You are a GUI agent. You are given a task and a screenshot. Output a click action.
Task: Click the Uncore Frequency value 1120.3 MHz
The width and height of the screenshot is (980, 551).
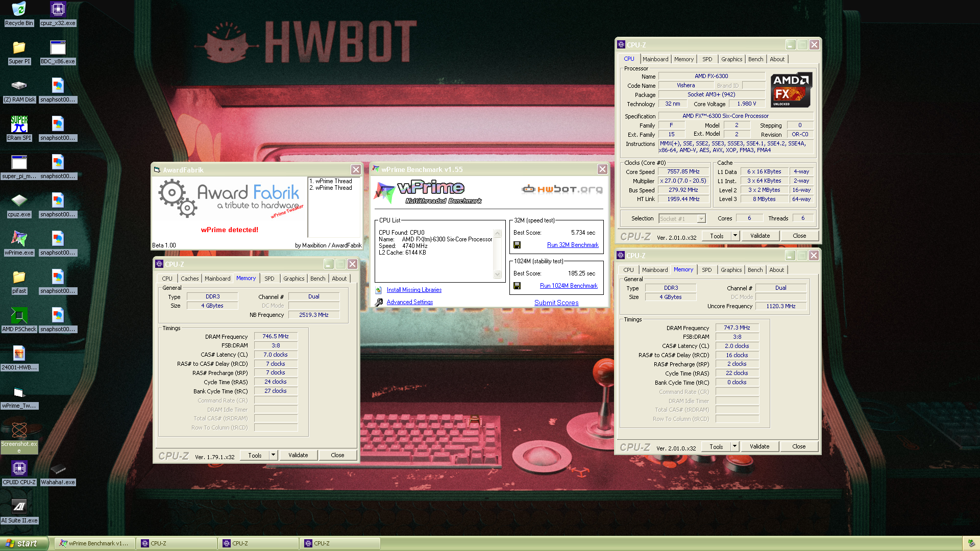781,306
